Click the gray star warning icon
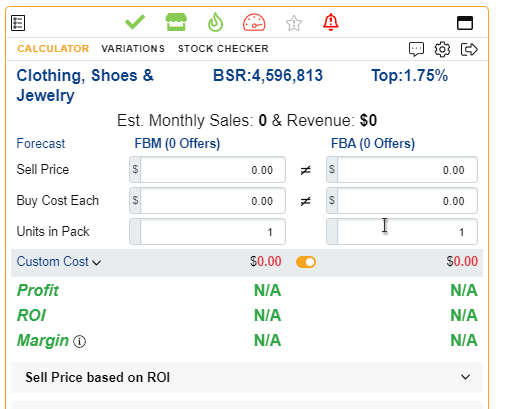The height and width of the screenshot is (409, 523). point(294,23)
